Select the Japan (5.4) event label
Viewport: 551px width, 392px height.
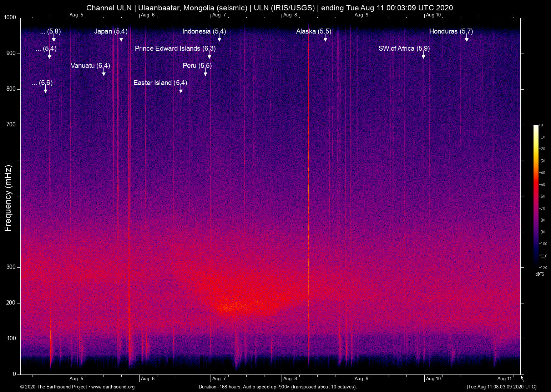tap(111, 31)
